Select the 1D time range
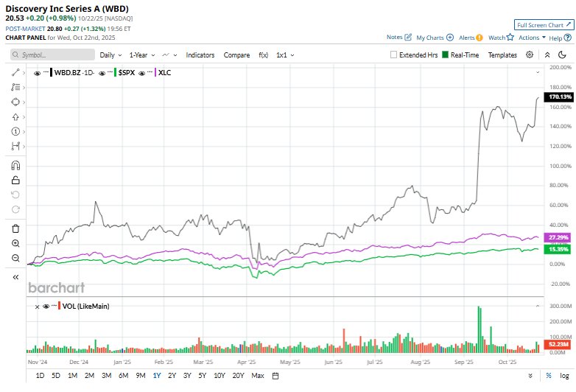The image size is (576, 392). (40, 376)
